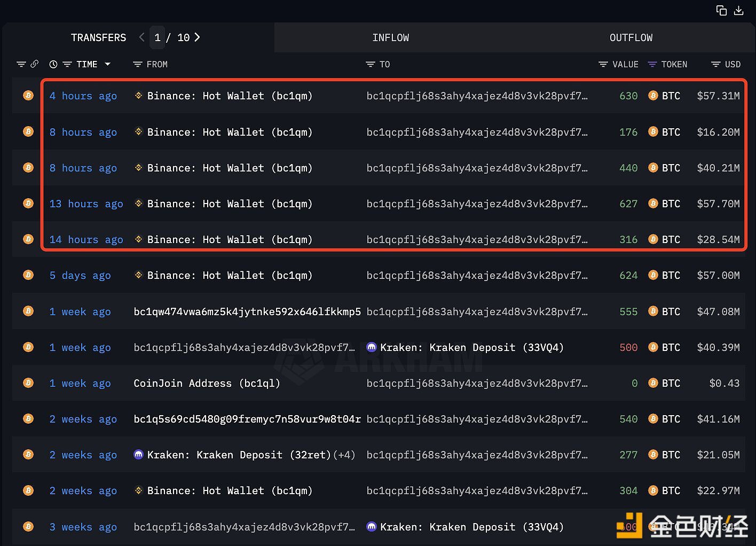The height and width of the screenshot is (546, 756).
Task: Switch to the OUTFLOW tab
Action: [x=631, y=38]
